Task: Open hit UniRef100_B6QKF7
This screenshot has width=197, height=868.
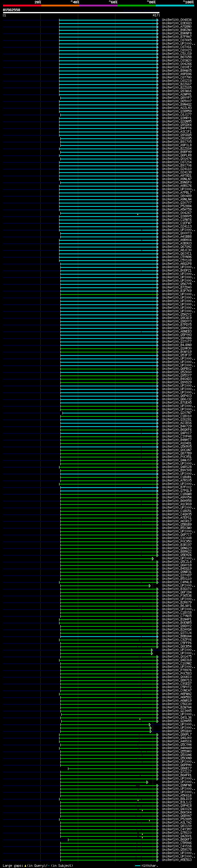Action: coord(177,840)
